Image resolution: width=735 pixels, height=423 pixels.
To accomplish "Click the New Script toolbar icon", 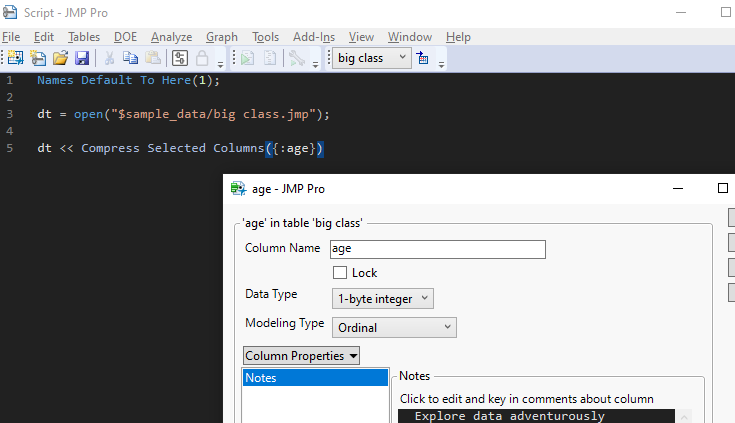I will click(x=35, y=58).
